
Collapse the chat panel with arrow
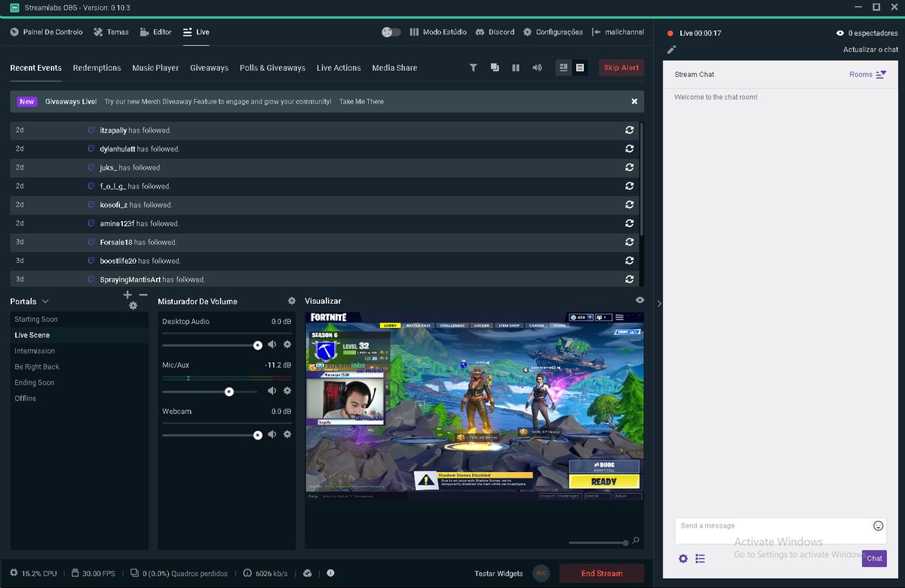coord(659,303)
